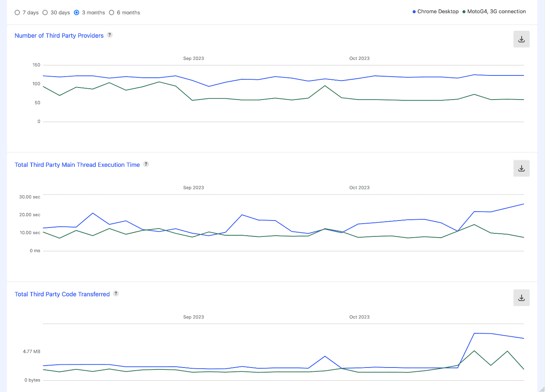The image size is (545, 392).
Task: Click the blue Chrome Desktop legend dot
Action: tap(414, 11)
